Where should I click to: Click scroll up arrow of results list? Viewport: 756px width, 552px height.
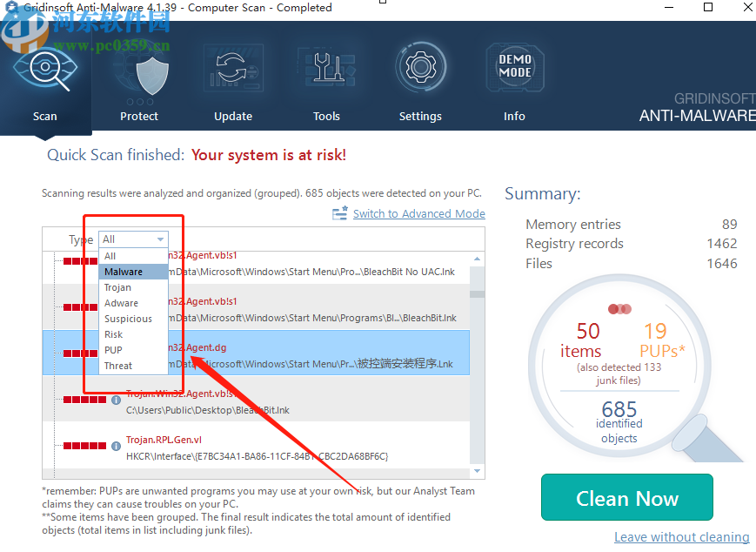point(477,259)
